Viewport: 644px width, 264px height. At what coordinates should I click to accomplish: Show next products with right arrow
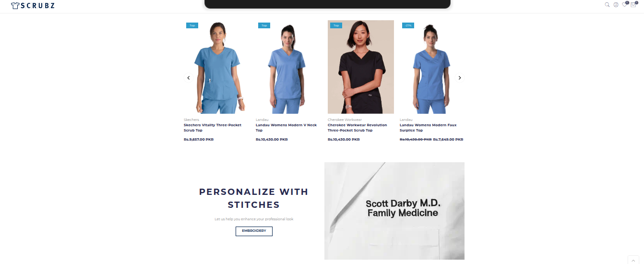[x=460, y=78]
